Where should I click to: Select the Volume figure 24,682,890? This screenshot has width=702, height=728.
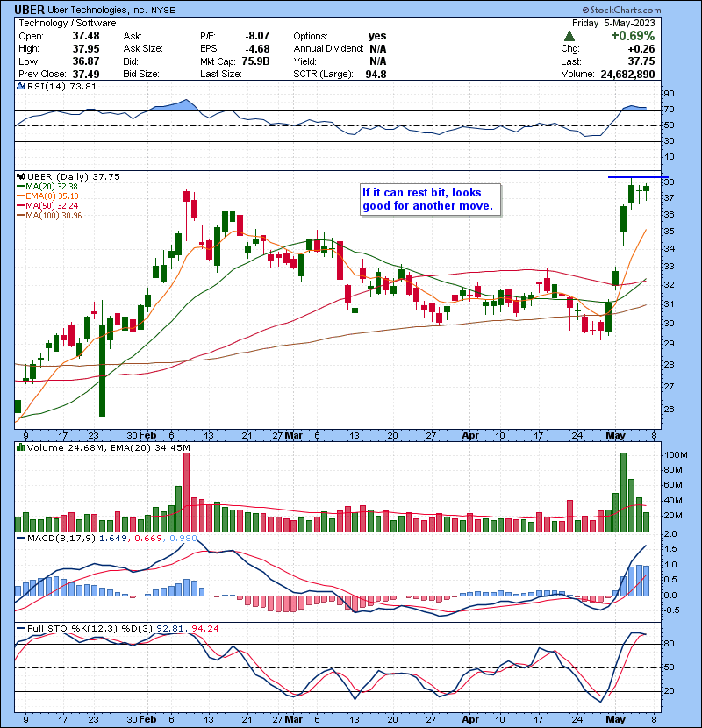[627, 74]
